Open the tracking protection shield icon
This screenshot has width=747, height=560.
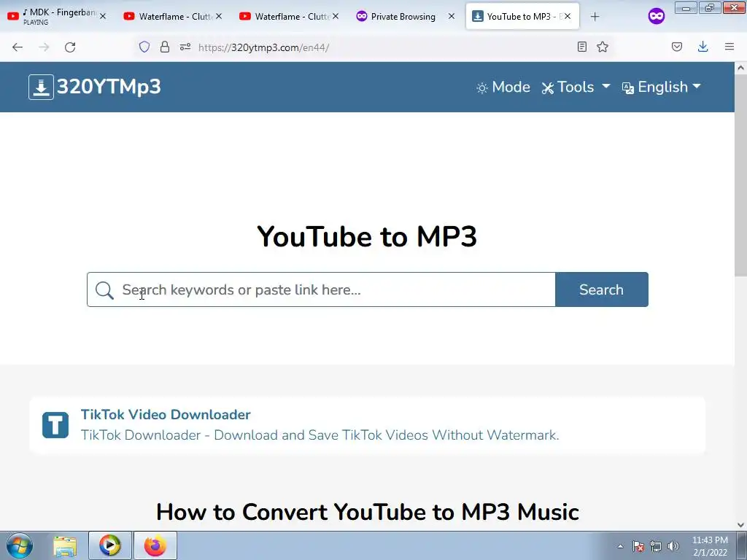click(144, 47)
